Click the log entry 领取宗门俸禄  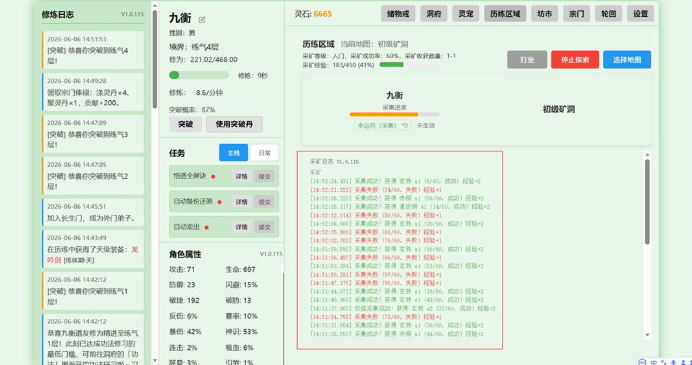coord(93,92)
